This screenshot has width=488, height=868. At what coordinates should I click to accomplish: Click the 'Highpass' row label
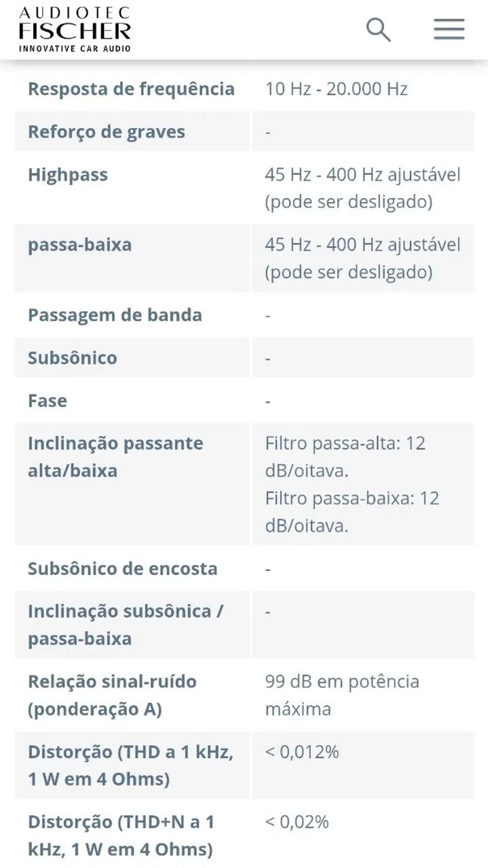pos(68,174)
